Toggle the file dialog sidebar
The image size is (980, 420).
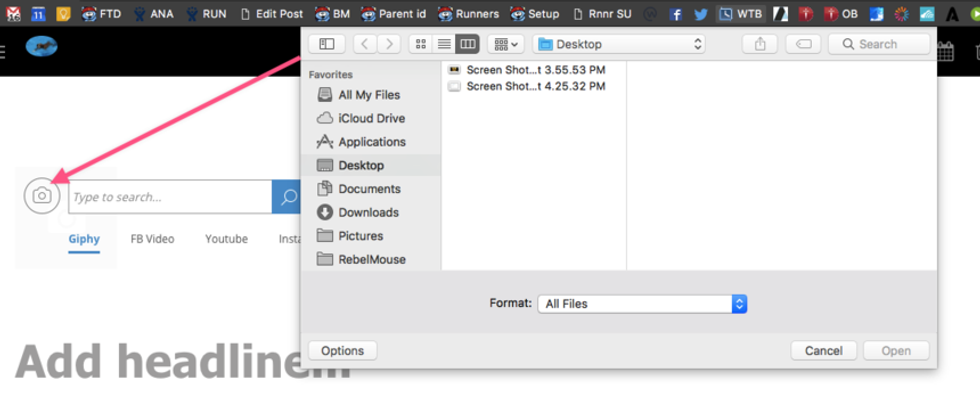(326, 44)
